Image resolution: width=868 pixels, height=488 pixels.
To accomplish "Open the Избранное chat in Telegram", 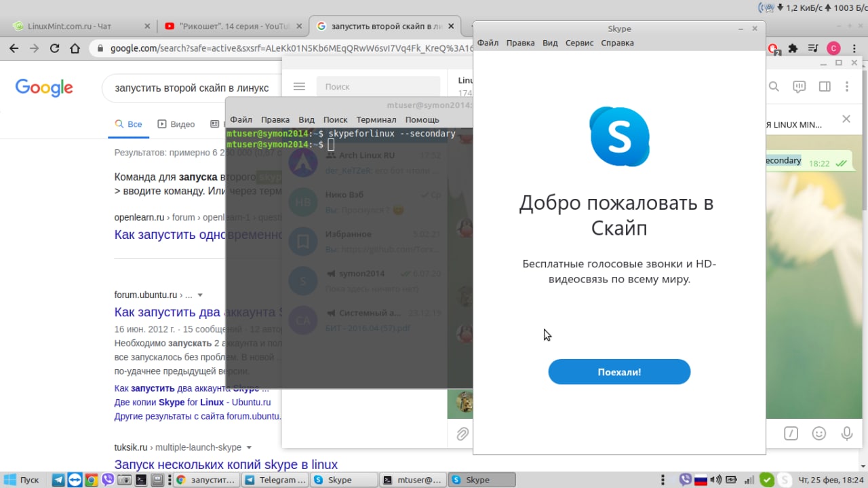I will (x=364, y=241).
